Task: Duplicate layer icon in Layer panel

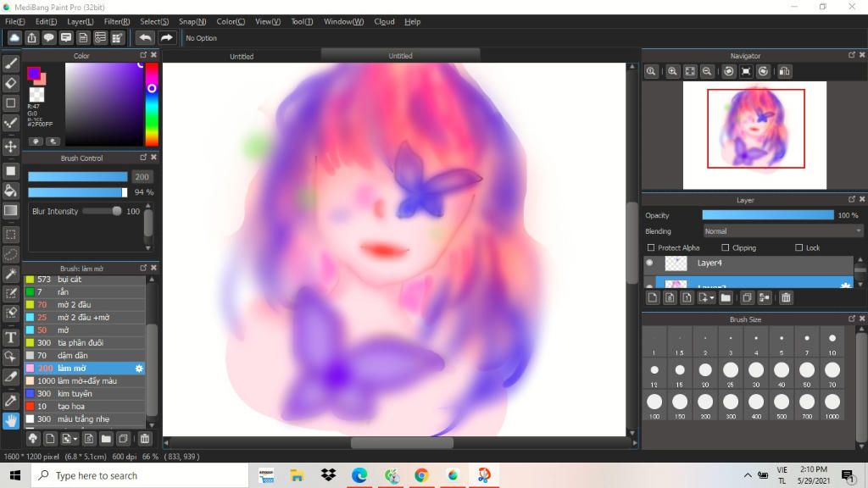Action: pyautogui.click(x=747, y=297)
